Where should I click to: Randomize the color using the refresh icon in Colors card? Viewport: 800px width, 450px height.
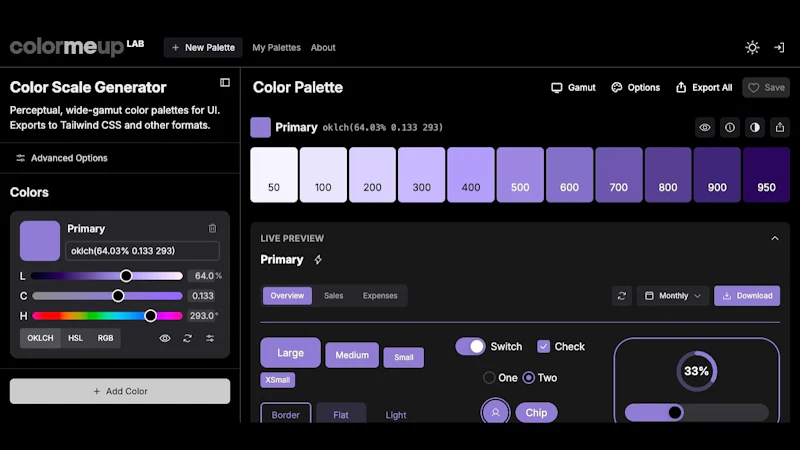click(x=187, y=338)
